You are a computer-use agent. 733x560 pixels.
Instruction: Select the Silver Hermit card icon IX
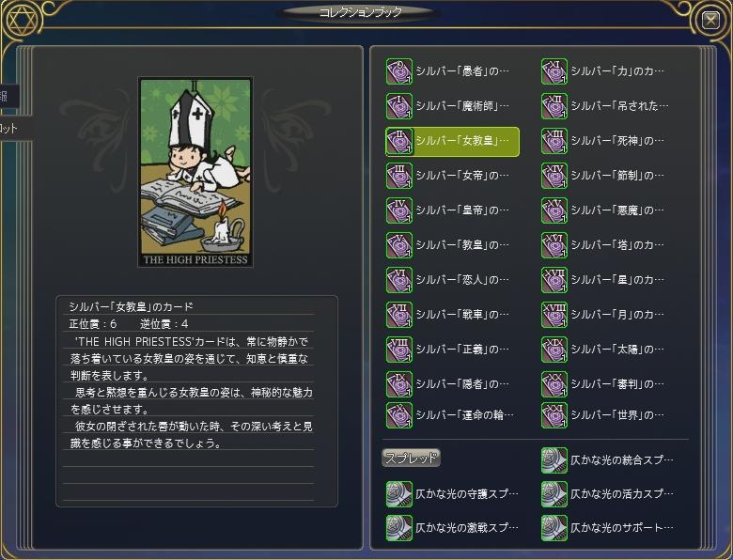tap(398, 383)
